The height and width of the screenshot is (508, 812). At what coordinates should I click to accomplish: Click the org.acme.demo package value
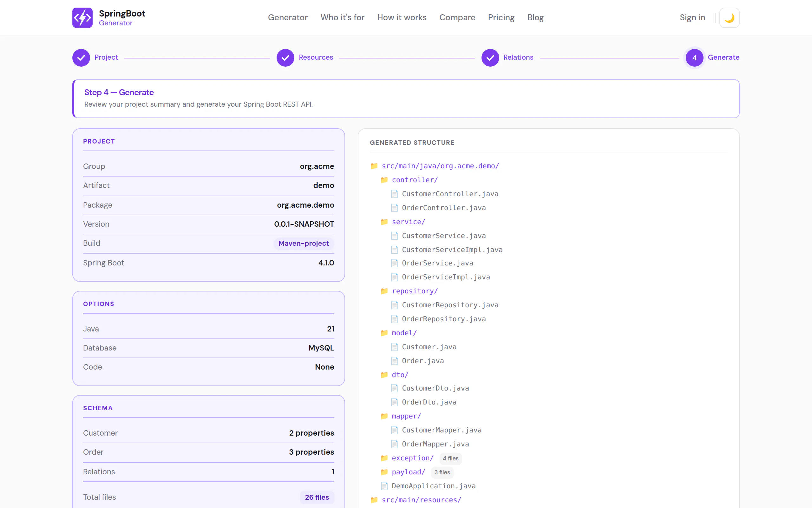pos(305,205)
